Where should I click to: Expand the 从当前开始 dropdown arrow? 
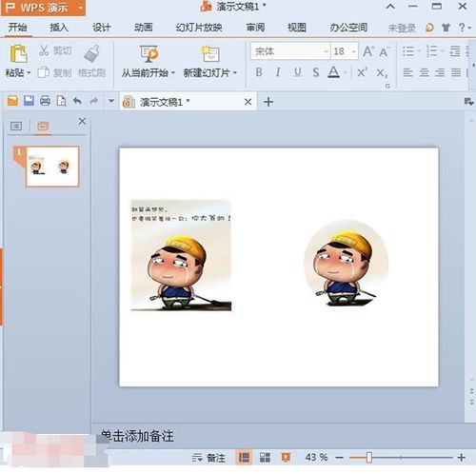173,73
